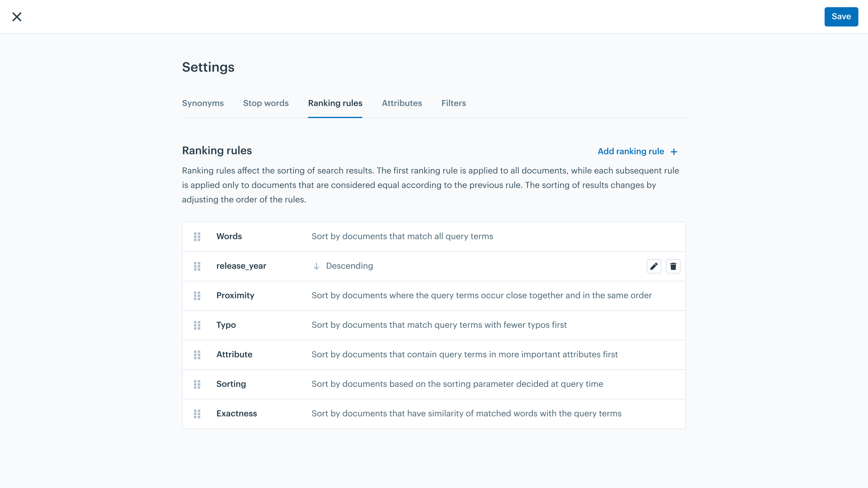Click the pencil edit icon for release_year
The width and height of the screenshot is (868, 488).
click(x=654, y=266)
